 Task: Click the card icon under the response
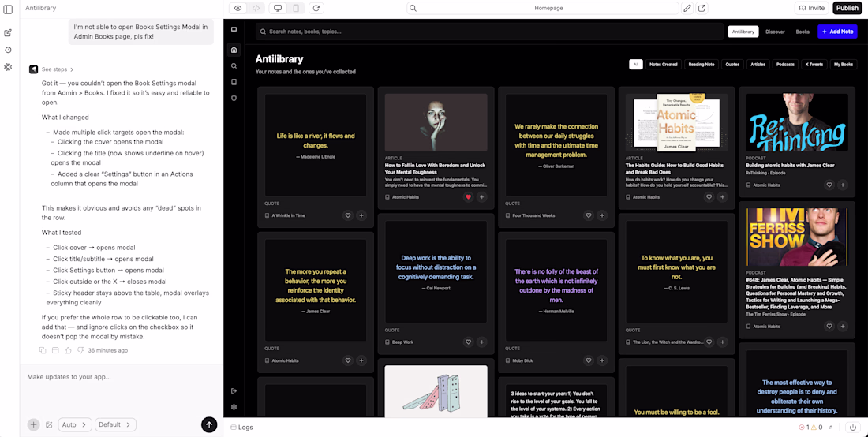[x=55, y=350]
